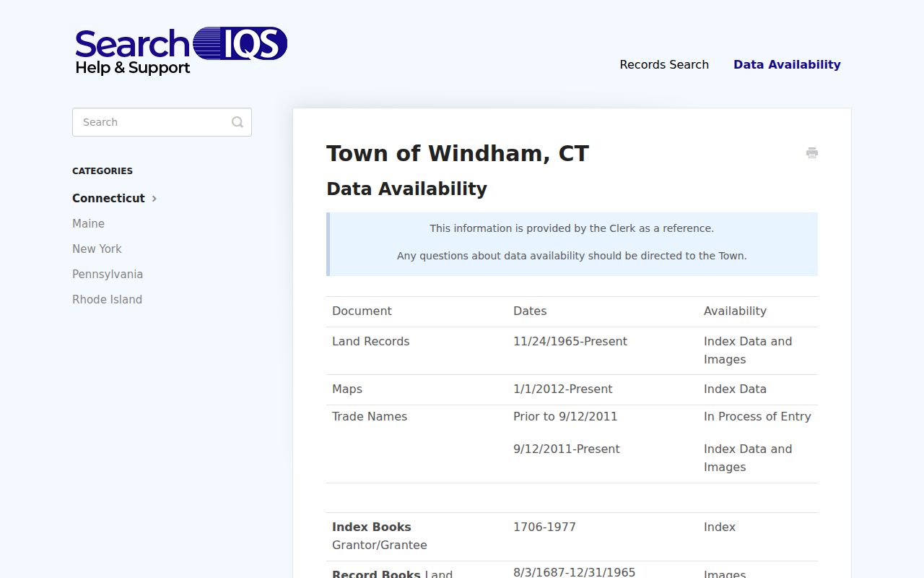
Task: Select the Prior to 9/12/2011 text
Action: point(565,416)
